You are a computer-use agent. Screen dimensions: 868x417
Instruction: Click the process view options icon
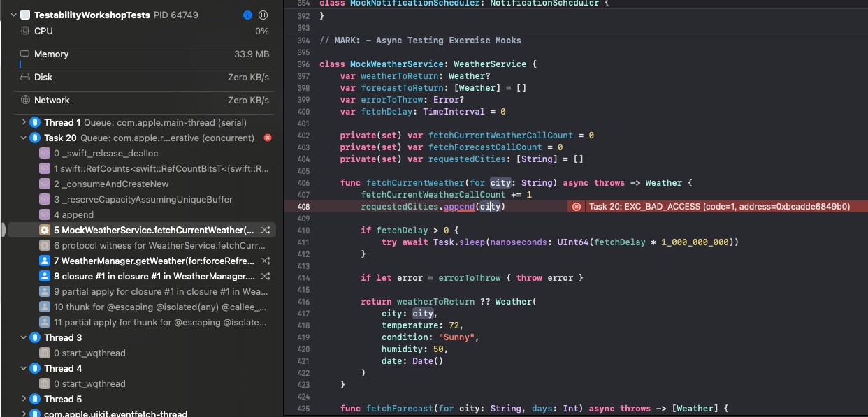point(263,15)
